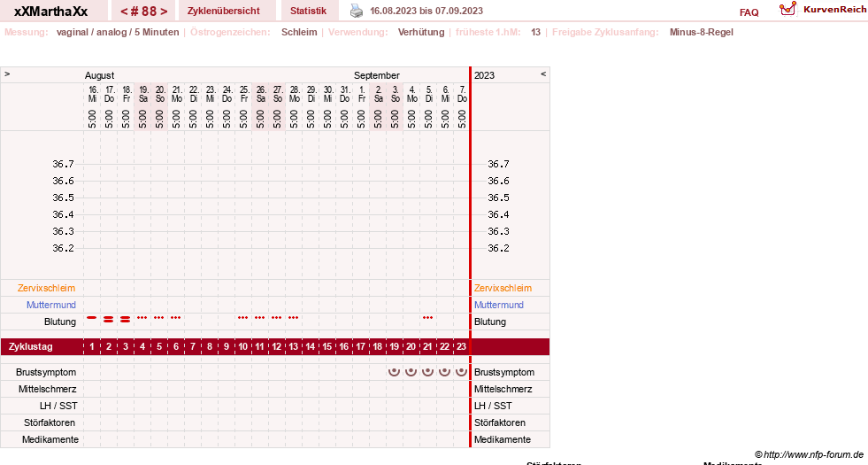Click the August month header
868x465 pixels.
tap(100, 75)
